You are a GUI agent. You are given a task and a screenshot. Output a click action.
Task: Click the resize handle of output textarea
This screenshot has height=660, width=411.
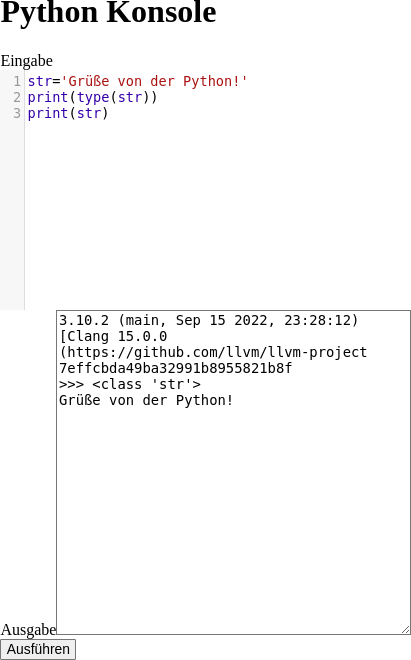[406, 629]
